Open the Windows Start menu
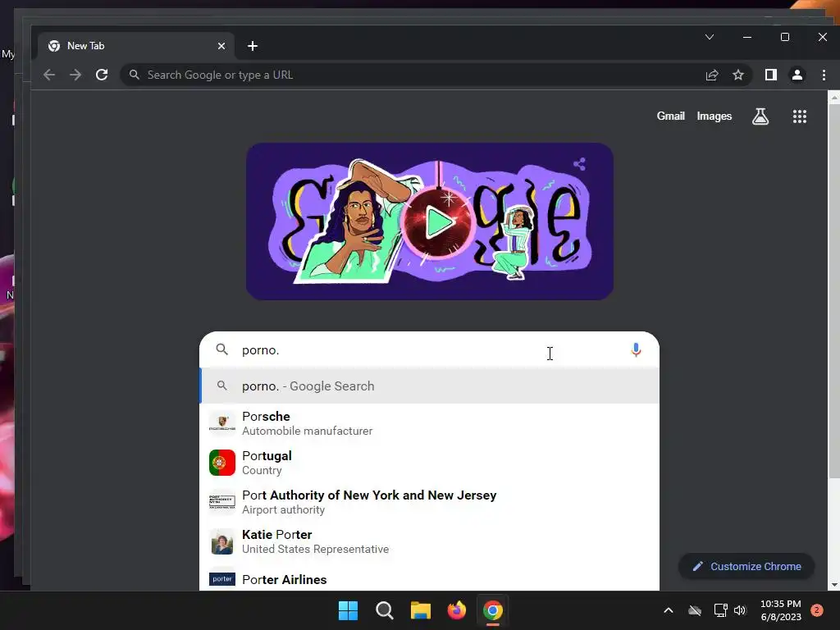 coord(348,610)
